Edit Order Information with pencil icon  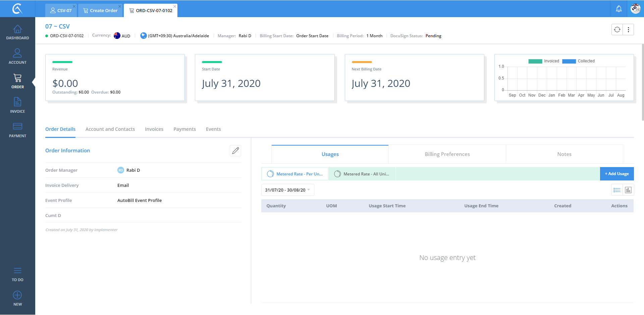click(235, 151)
